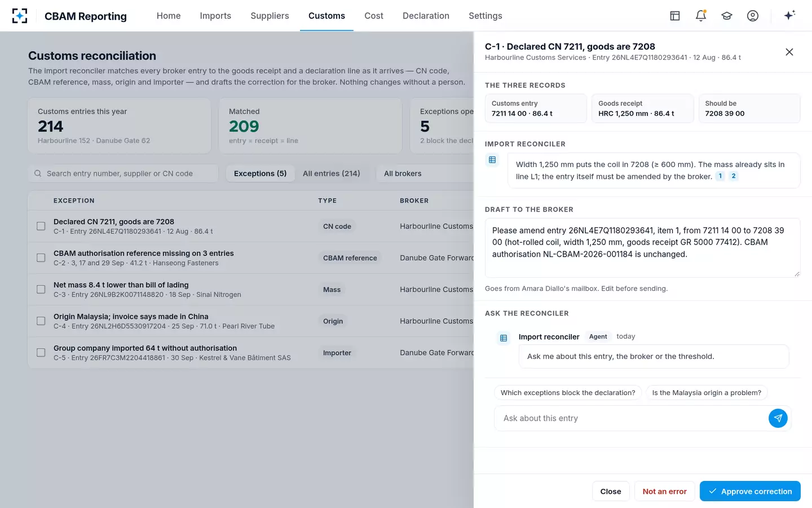Viewport: 812px width, 508px height.
Task: Edit the draft to the broker text
Action: (643, 248)
